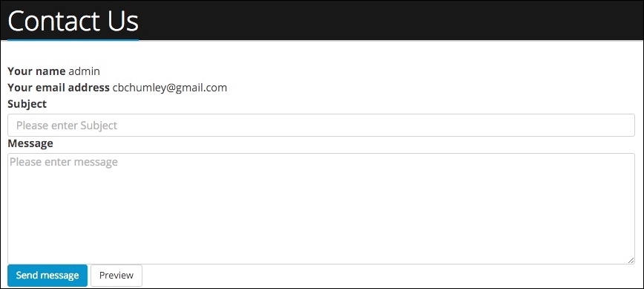Viewport: 644px width, 289px height.
Task: Select the admin username text
Action: 84,71
